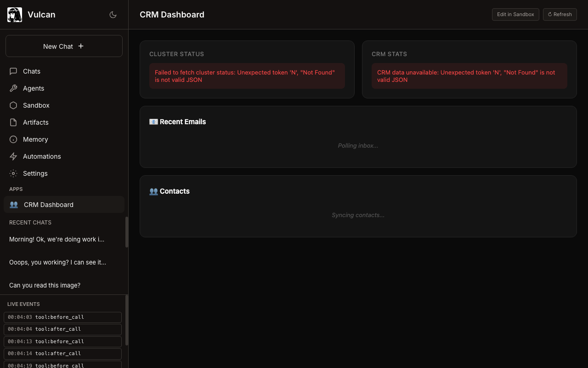Click the recent chats sidebar scrollbar
588x368 pixels.
tap(127, 232)
